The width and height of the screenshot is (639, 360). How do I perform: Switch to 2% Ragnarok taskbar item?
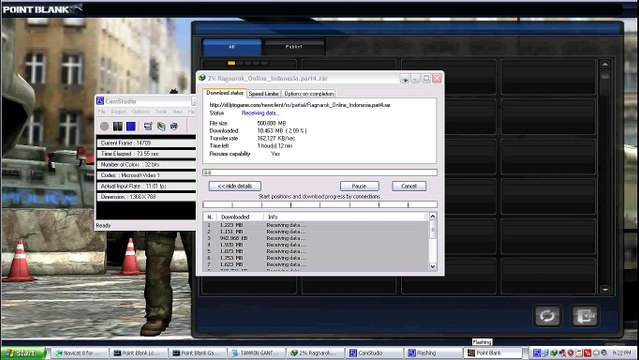[315, 353]
